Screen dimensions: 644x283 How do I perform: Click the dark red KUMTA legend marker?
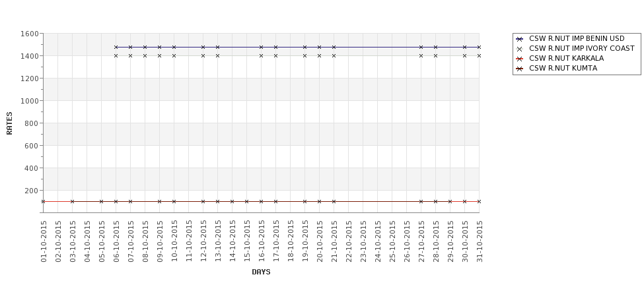coord(520,69)
